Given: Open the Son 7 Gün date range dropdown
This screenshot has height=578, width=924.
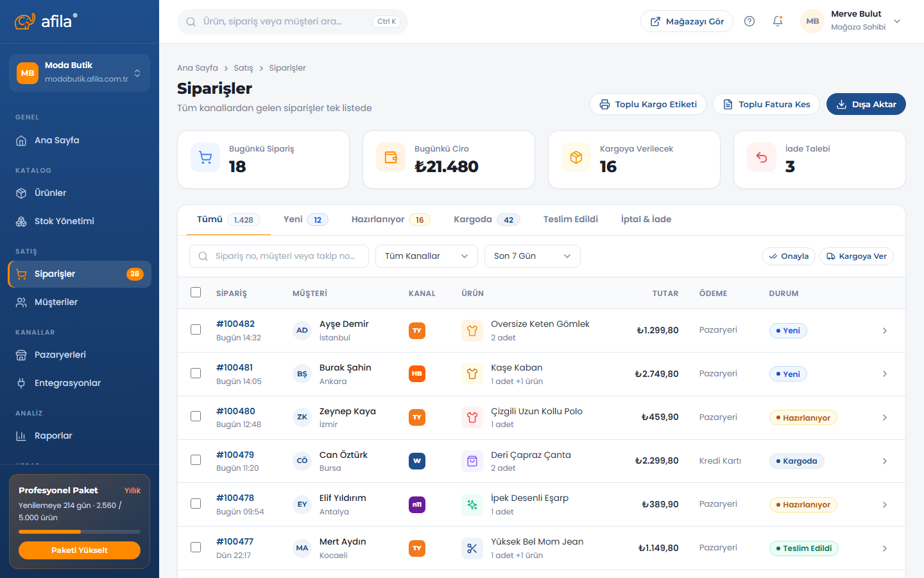Looking at the screenshot, I should [533, 256].
